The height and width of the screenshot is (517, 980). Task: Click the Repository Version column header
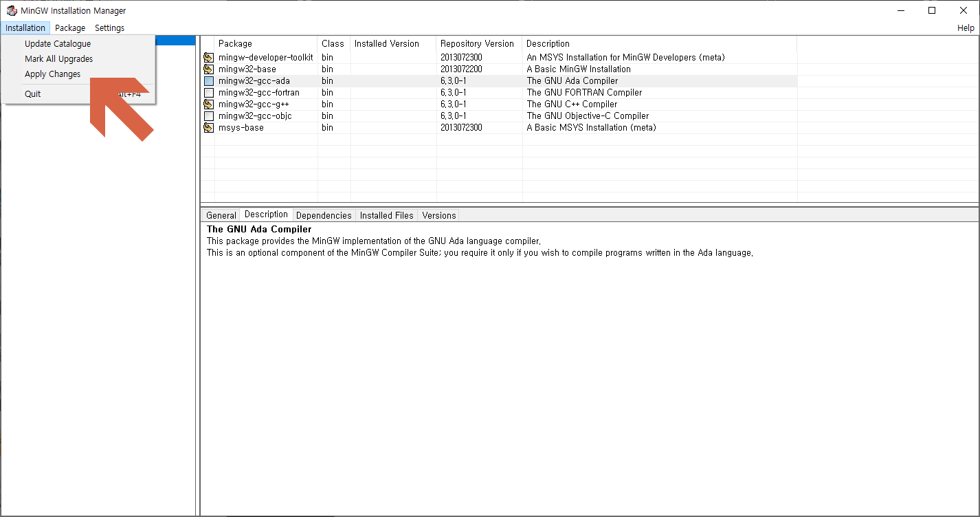pos(480,44)
